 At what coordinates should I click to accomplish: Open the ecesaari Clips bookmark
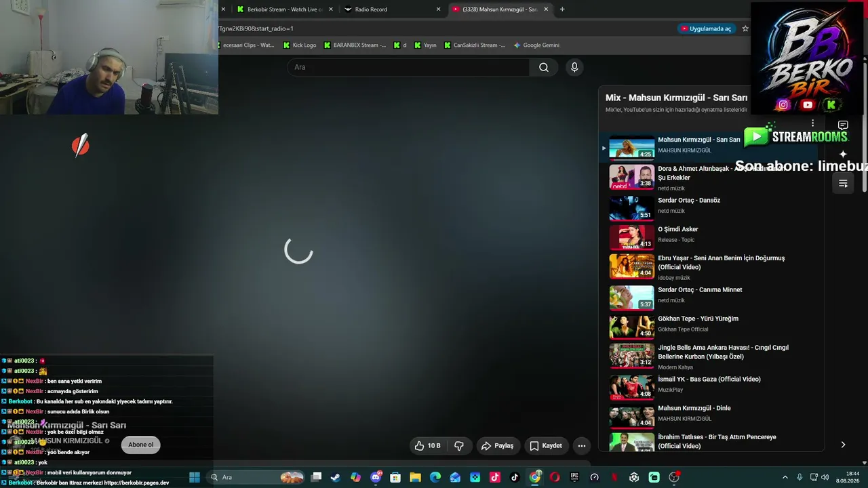[x=248, y=45]
